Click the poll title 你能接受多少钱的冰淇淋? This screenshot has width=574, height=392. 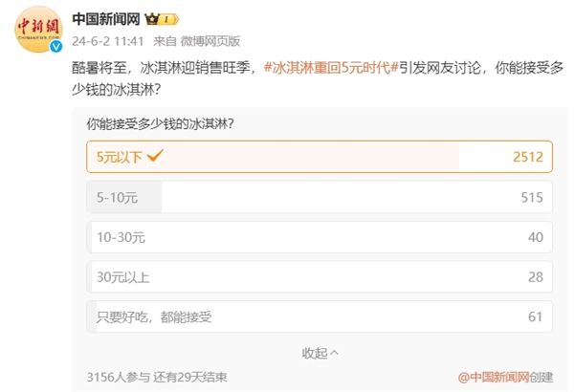click(x=160, y=124)
